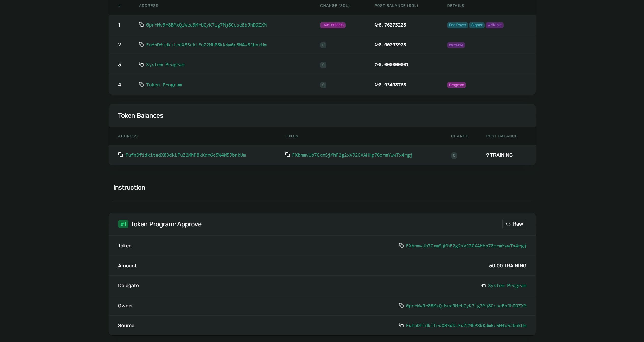Click the copy icon next to Token Program

[x=141, y=85]
